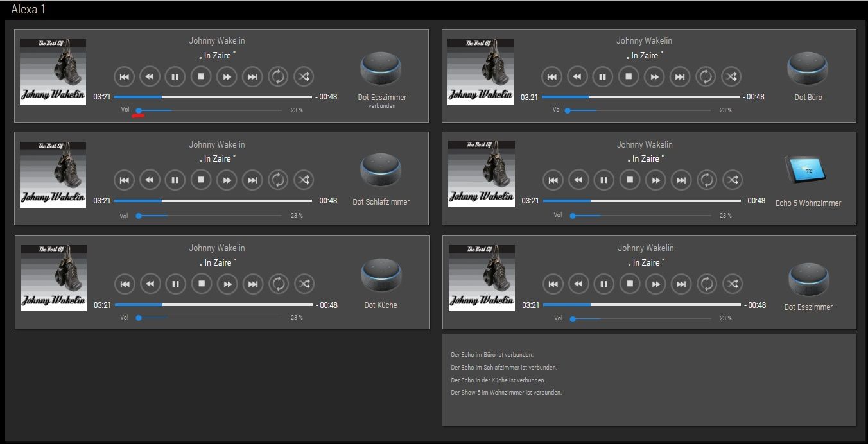The width and height of the screenshot is (868, 444).
Task: Enable repeat on Dot Schlafzimmer
Action: pyautogui.click(x=278, y=180)
